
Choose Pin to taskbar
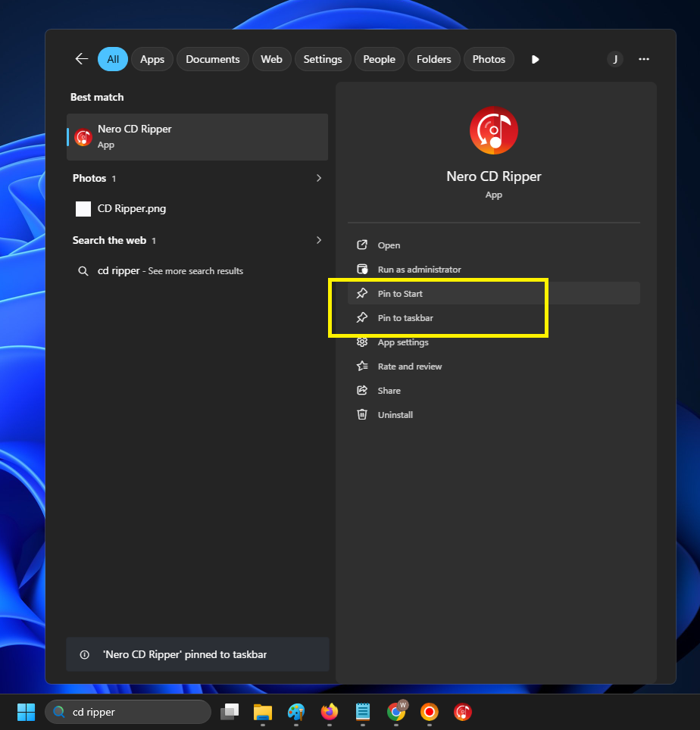pyautogui.click(x=494, y=317)
